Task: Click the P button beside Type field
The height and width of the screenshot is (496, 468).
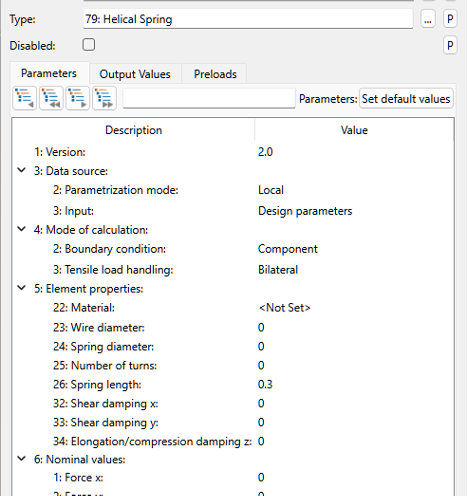Action: (x=450, y=19)
